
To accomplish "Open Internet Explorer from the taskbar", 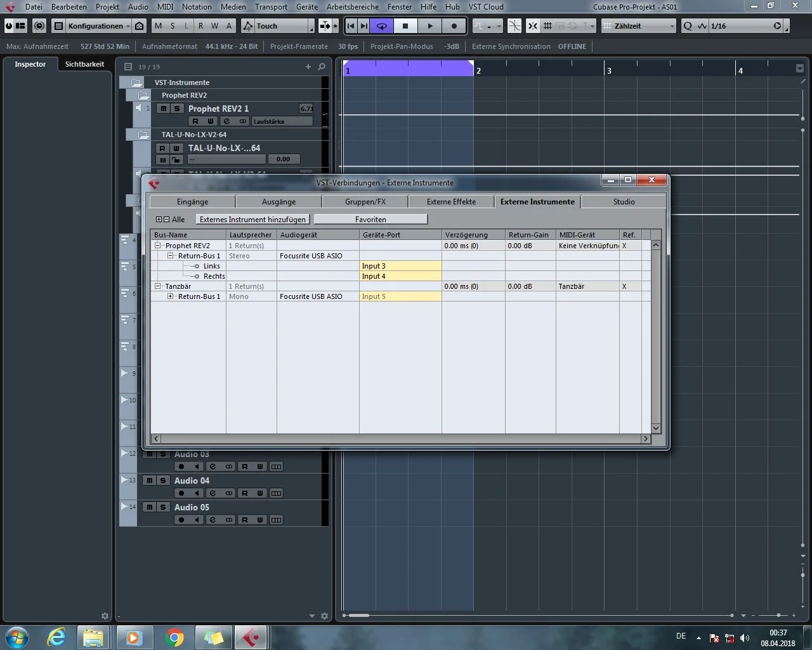I will tap(56, 637).
